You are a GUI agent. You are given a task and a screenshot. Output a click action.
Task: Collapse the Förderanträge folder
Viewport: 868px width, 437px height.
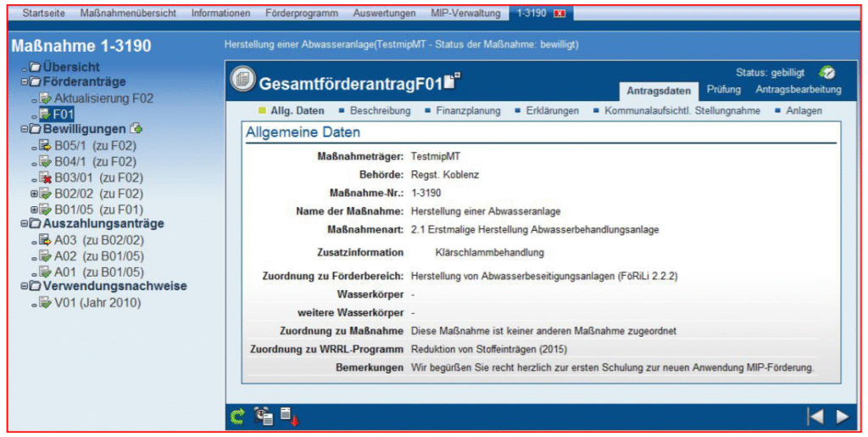click(24, 82)
